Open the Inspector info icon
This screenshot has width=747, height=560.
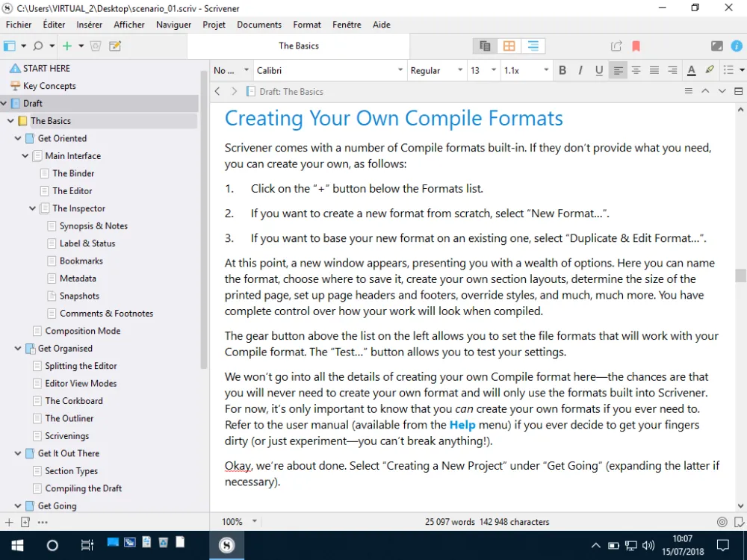point(737,46)
